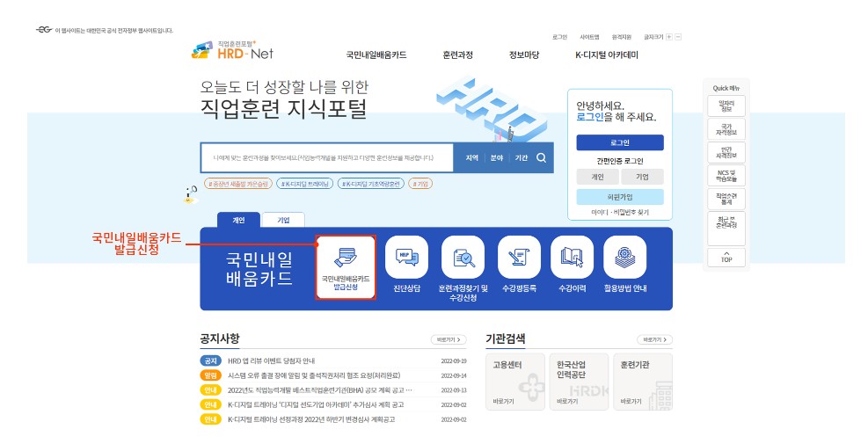Click the search magnifier icon
The width and height of the screenshot is (868, 444).
(x=542, y=157)
